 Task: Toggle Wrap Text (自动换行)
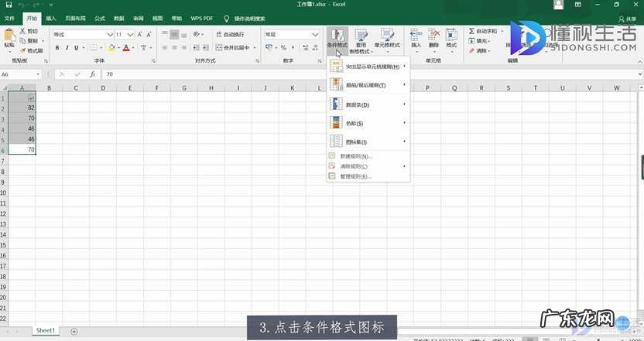tap(230, 35)
